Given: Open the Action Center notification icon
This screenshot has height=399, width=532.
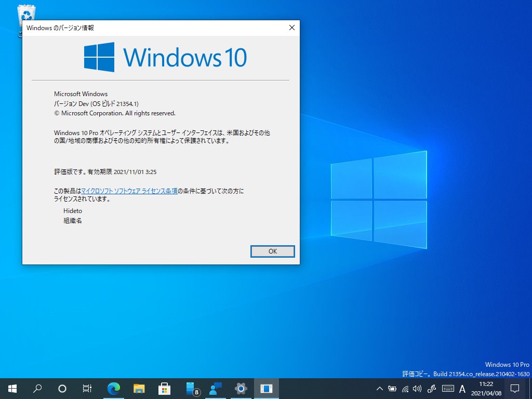Looking at the screenshot, I should click(514, 388).
